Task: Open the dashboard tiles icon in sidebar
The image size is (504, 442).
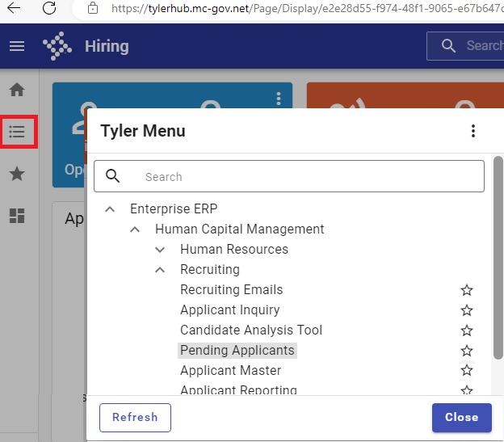Action: tap(17, 216)
